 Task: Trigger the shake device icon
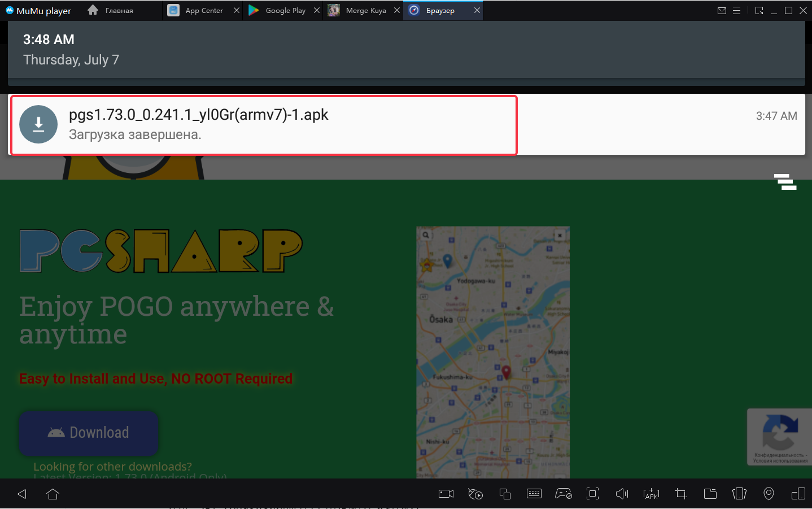(x=739, y=494)
